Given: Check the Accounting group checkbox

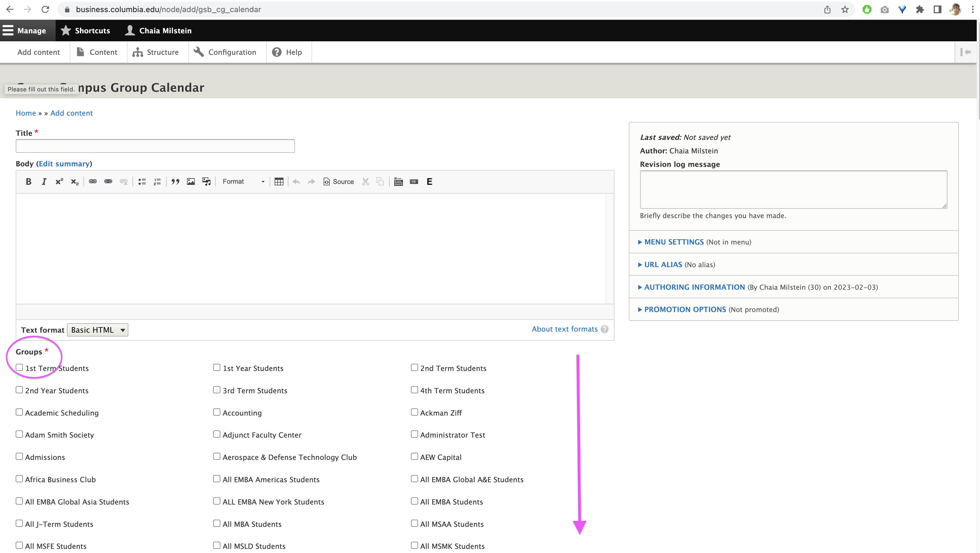Looking at the screenshot, I should coord(217,412).
